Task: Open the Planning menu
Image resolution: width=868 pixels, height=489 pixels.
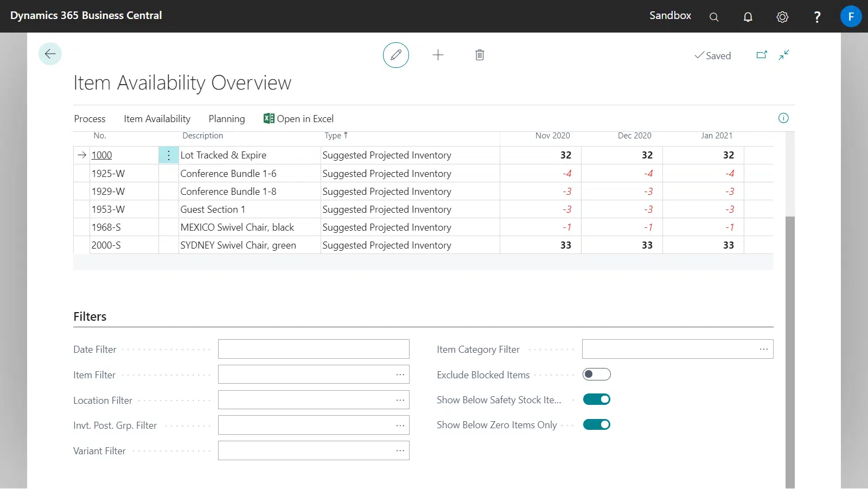Action: [226, 119]
